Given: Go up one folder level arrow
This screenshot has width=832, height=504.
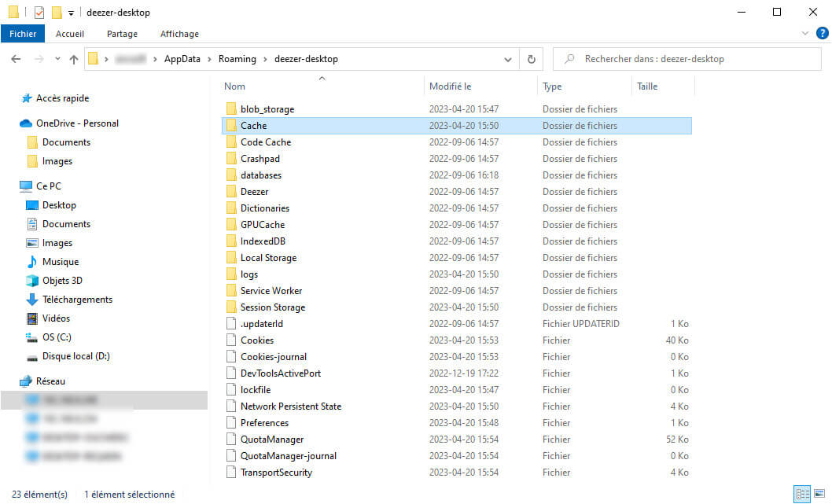Looking at the screenshot, I should [74, 59].
